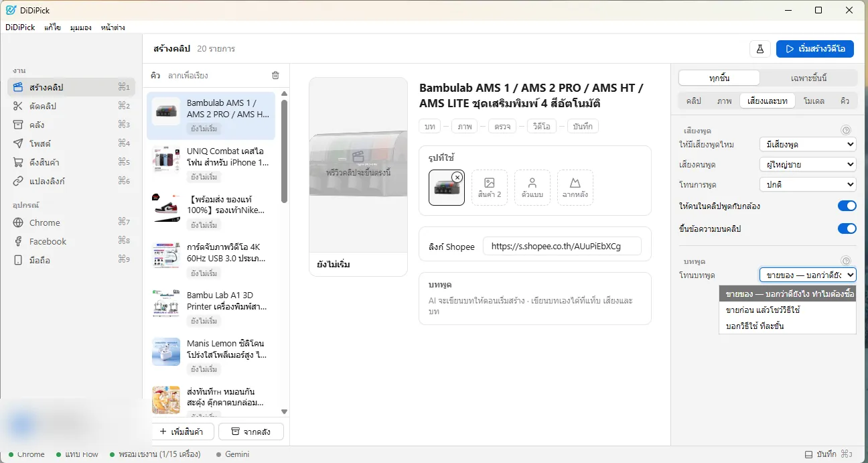The width and height of the screenshot is (868, 463).
Task: Select UNIQ Combat case queue item
Action: pos(211,163)
